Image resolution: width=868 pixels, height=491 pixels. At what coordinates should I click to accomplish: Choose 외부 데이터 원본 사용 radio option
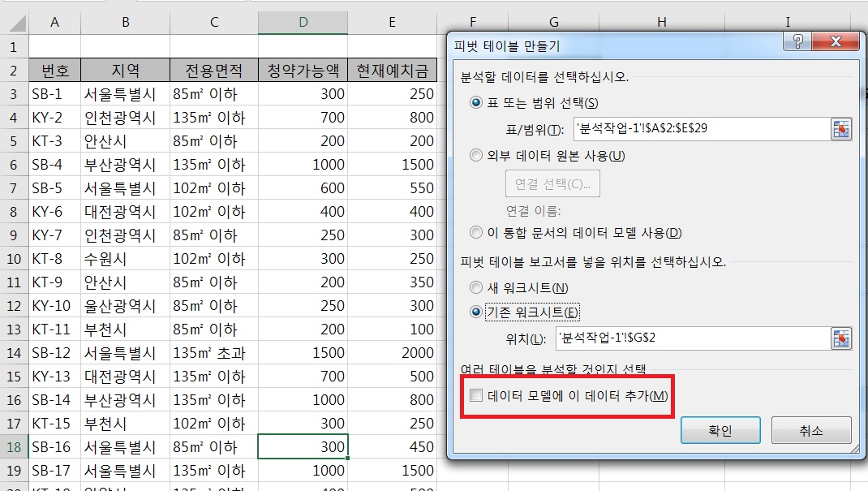(x=476, y=156)
